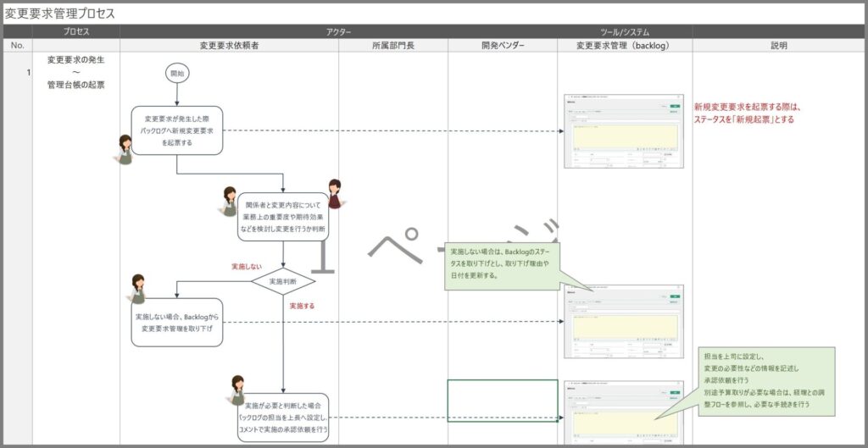Select the red 実施しない branch label
868x448 pixels.
tap(247, 266)
